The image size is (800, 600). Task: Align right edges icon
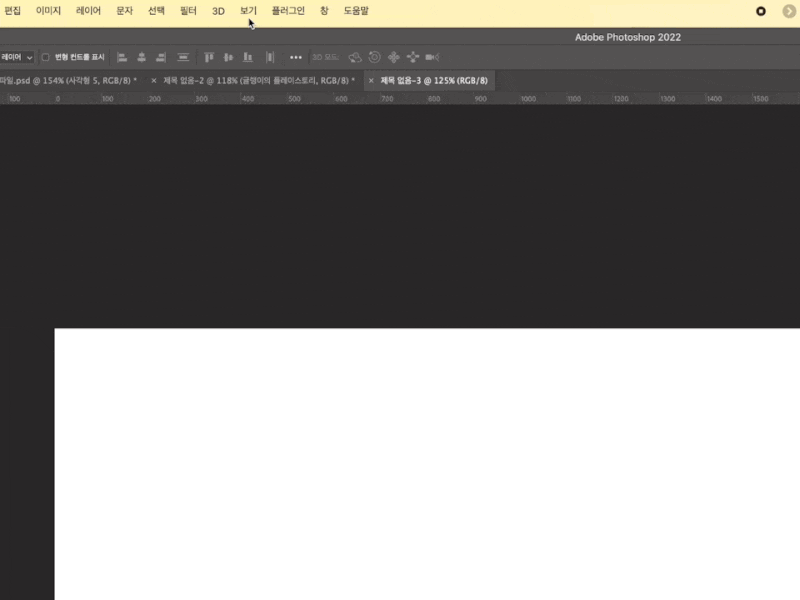coord(161,57)
